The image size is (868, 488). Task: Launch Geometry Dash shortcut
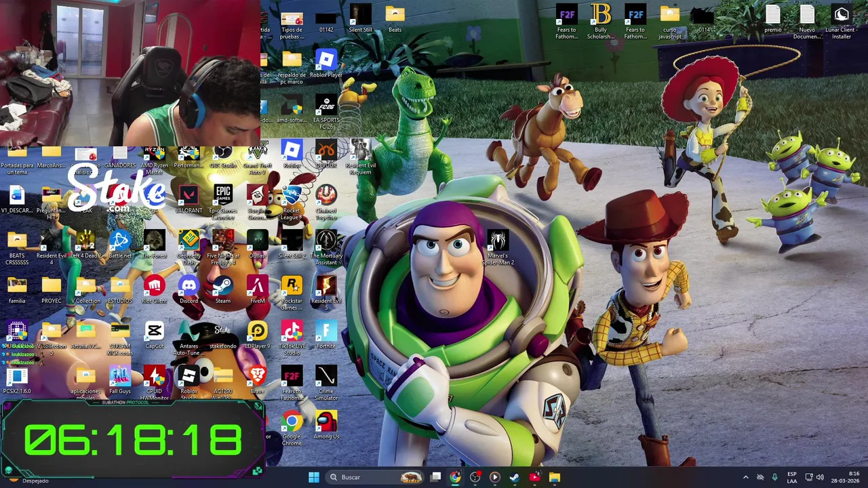189,247
